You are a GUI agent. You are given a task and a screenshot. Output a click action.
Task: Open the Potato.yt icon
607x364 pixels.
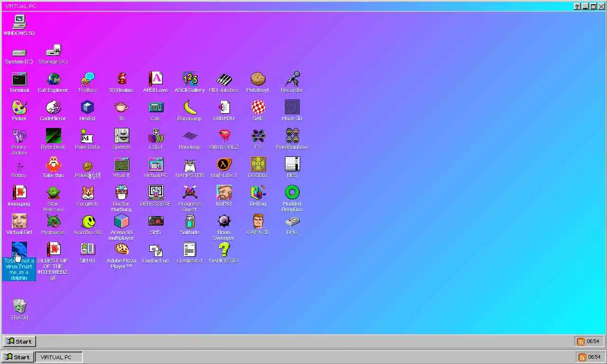tap(258, 79)
